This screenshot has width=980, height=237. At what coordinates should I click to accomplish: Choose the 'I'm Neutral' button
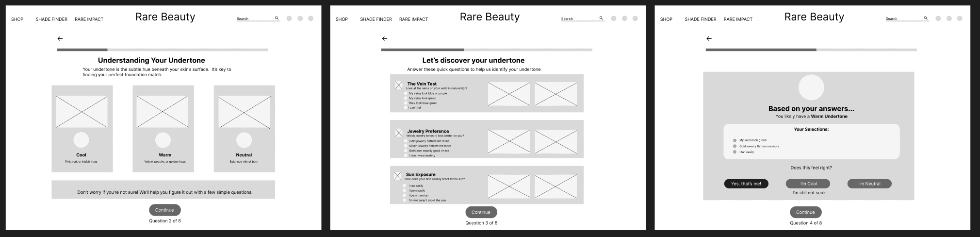tap(869, 184)
